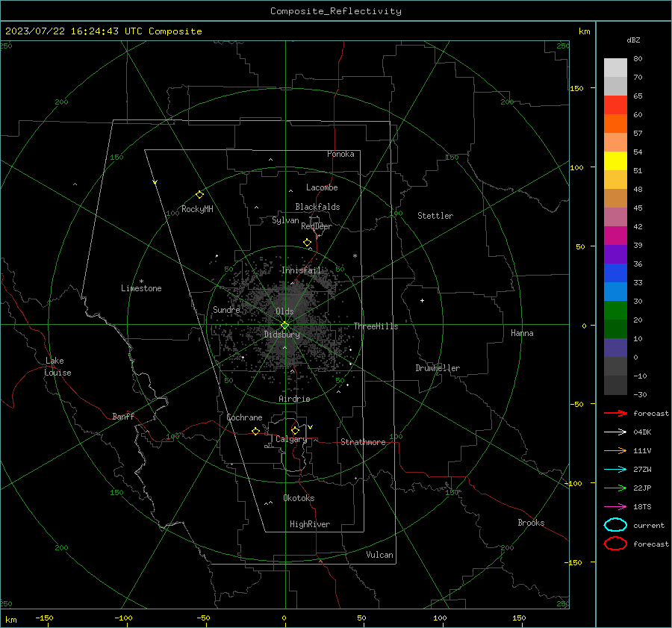This screenshot has height=628, width=672.
Task: Click the "current" legend text
Action: [648, 525]
